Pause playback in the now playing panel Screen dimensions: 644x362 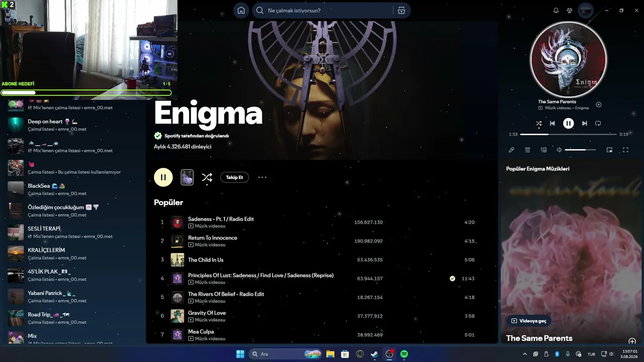click(569, 123)
